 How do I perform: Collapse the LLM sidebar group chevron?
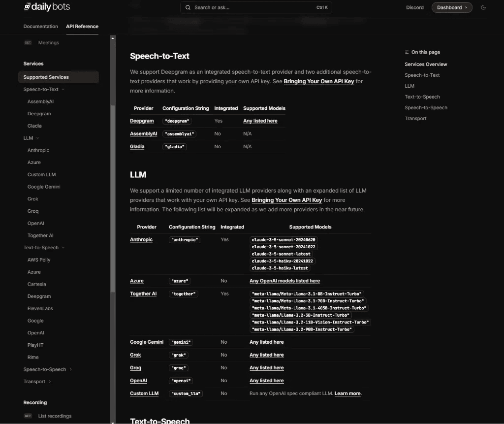click(x=38, y=138)
